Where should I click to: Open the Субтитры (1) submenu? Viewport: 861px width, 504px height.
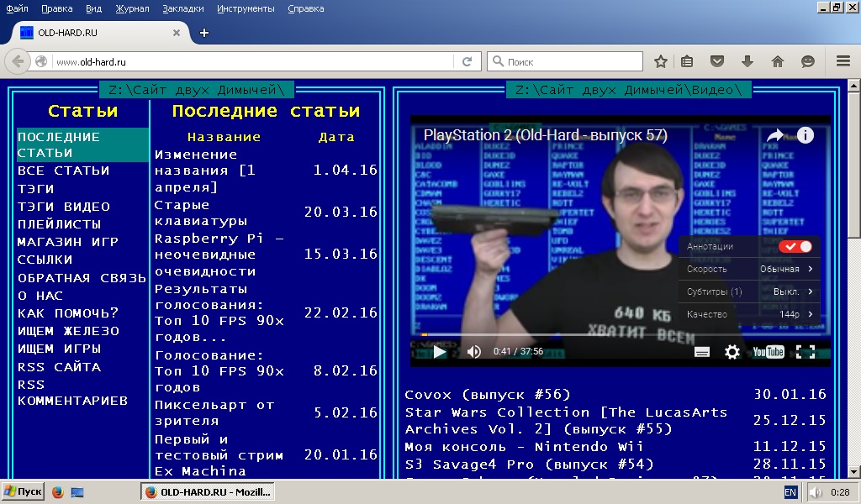749,291
